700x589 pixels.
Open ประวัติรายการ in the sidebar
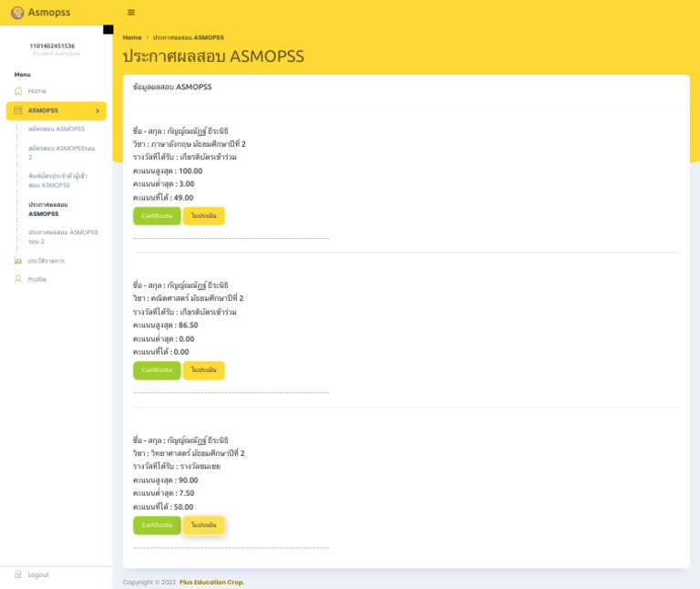(46, 261)
